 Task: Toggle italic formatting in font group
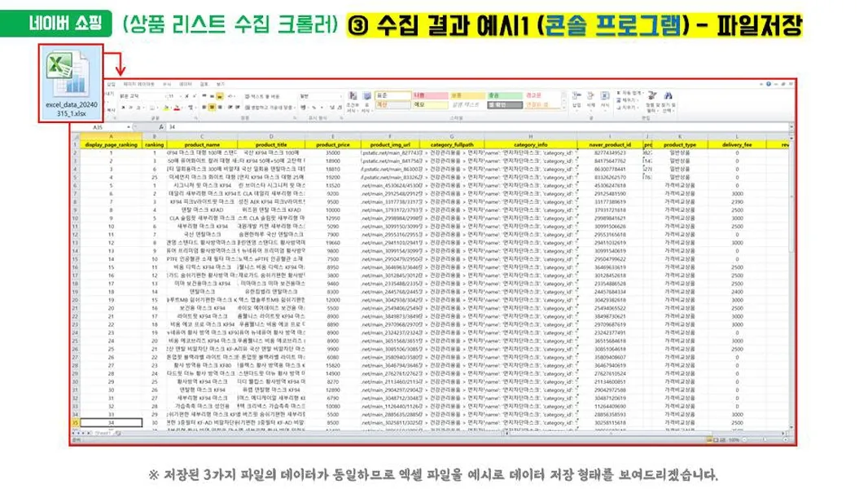pyautogui.click(x=130, y=107)
